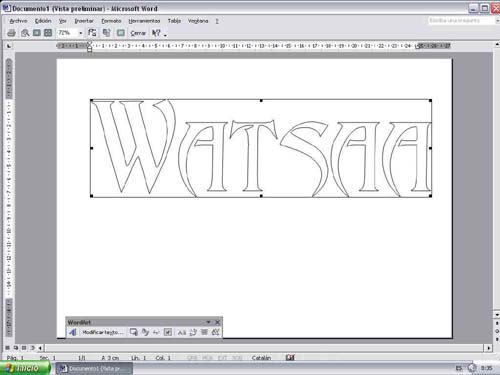Open the WordArt text wrapping icon
This screenshot has height=375, width=500.
point(168,332)
